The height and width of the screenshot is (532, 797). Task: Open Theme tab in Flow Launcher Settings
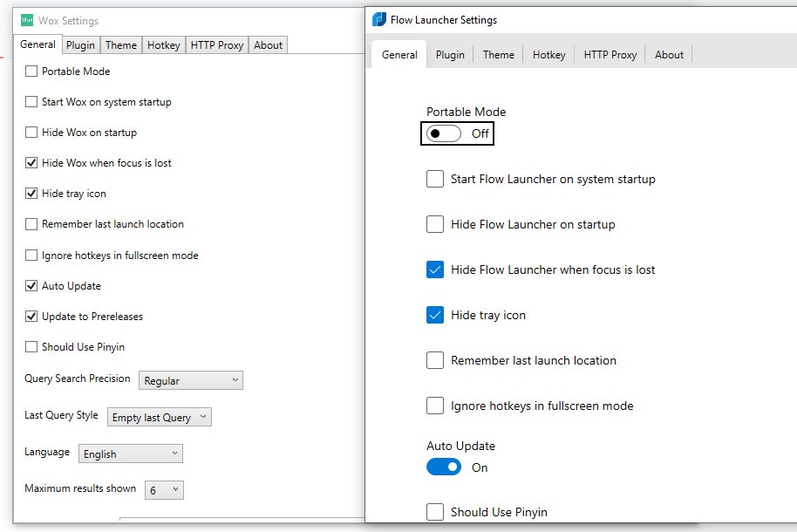click(499, 55)
